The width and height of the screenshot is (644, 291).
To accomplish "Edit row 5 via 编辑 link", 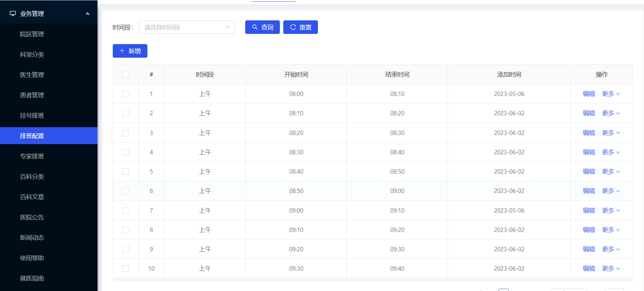I will click(589, 172).
